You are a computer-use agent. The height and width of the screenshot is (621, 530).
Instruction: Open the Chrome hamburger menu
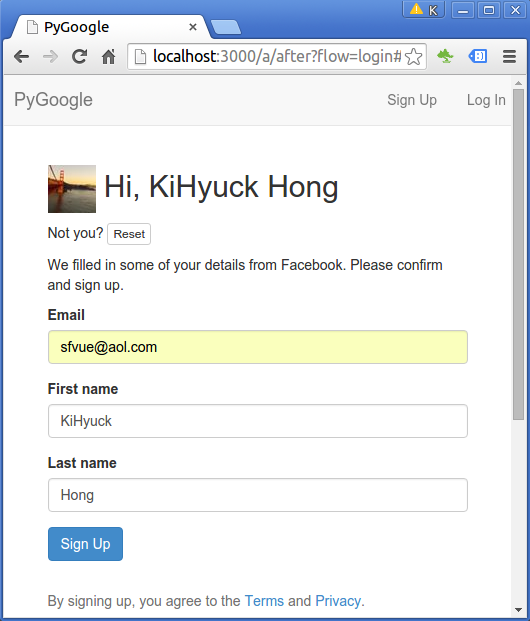[x=509, y=56]
